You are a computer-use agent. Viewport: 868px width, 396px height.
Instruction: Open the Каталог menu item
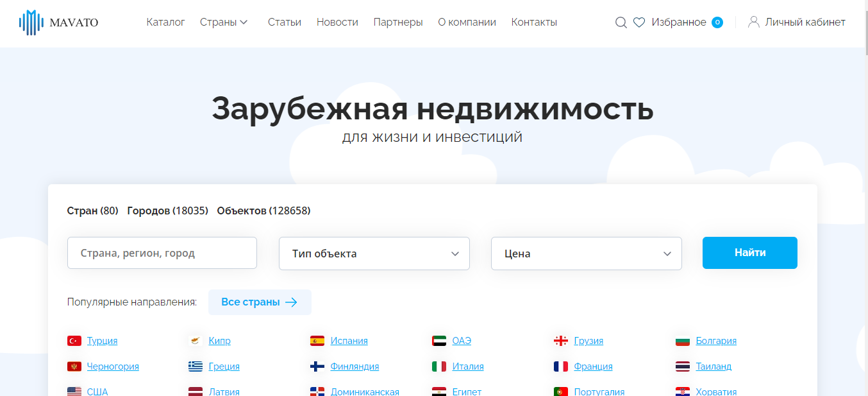(x=165, y=22)
